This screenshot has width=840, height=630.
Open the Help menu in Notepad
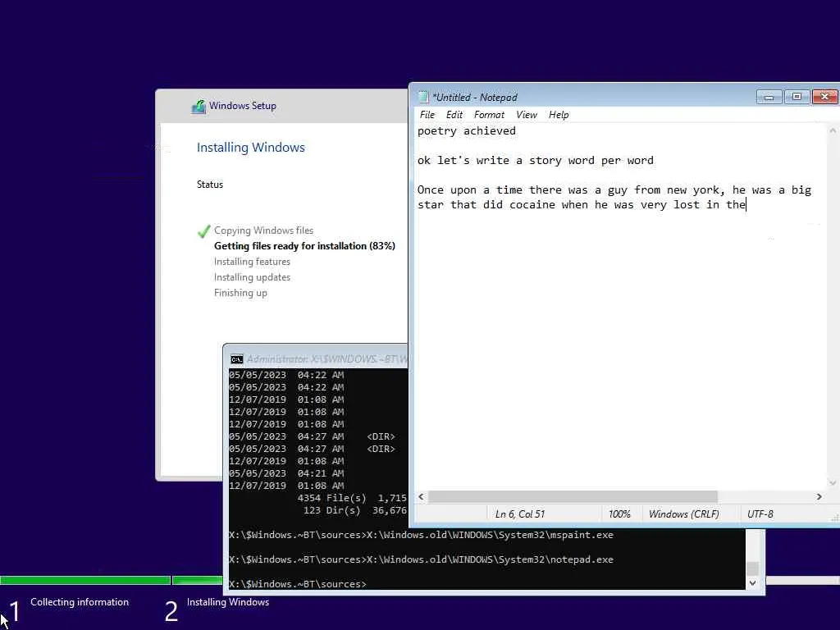pyautogui.click(x=558, y=115)
